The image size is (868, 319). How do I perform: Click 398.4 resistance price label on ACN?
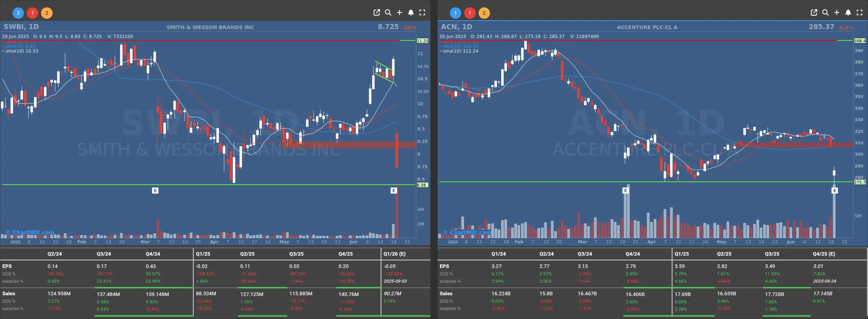(x=859, y=41)
